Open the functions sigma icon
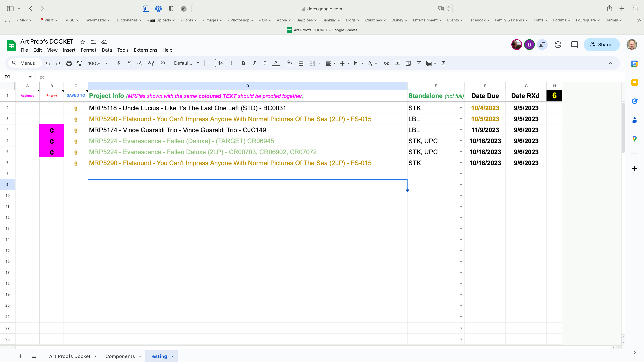Viewport: 644px width, 362px height. click(443, 63)
